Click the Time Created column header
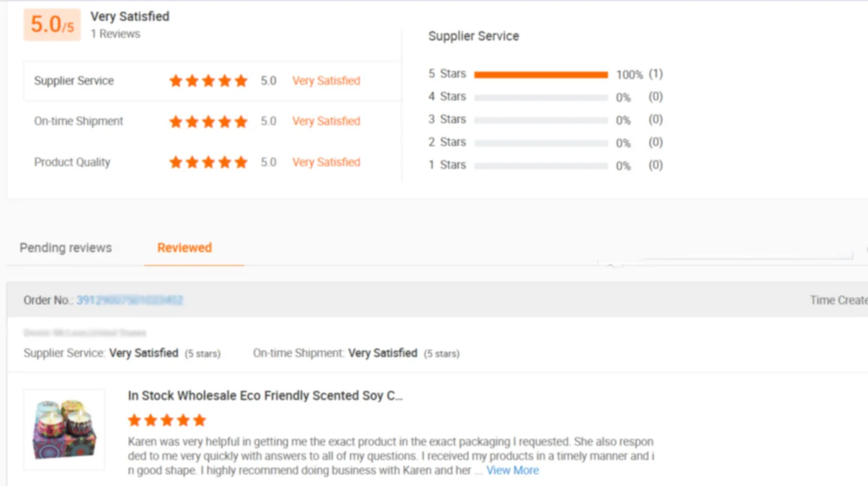This screenshot has height=486, width=868. tap(838, 300)
